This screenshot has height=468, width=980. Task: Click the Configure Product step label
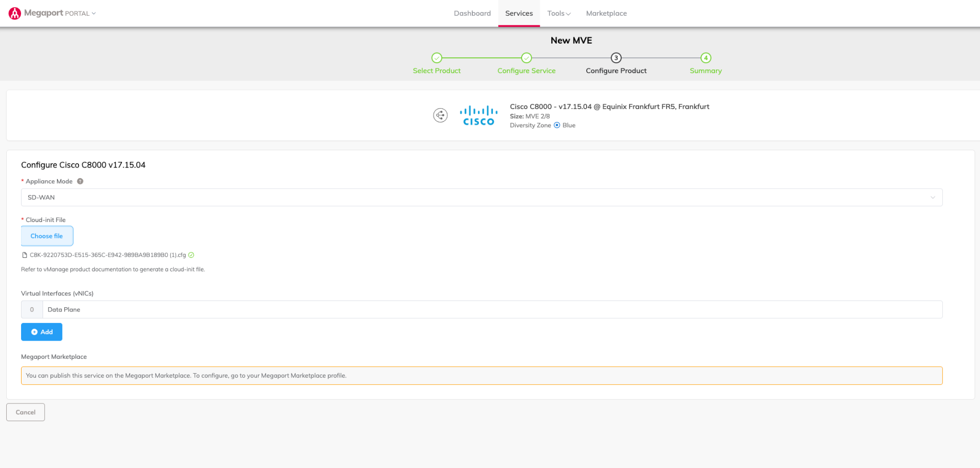616,71
